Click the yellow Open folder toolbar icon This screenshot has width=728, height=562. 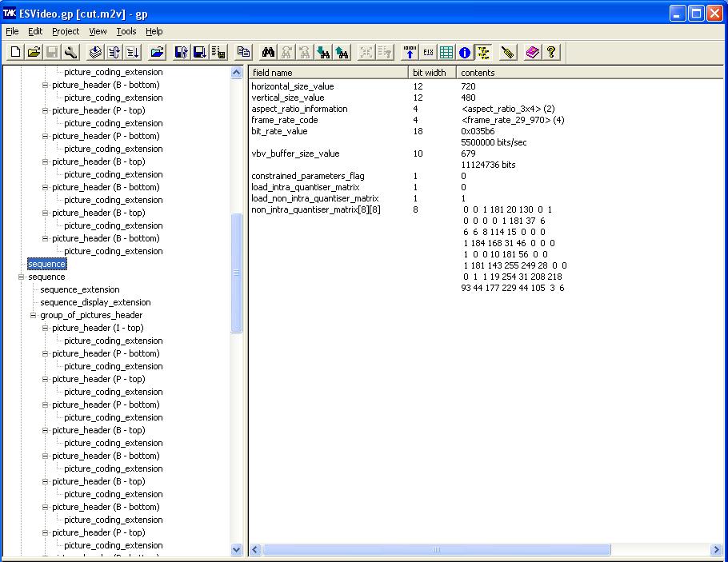pyautogui.click(x=34, y=52)
